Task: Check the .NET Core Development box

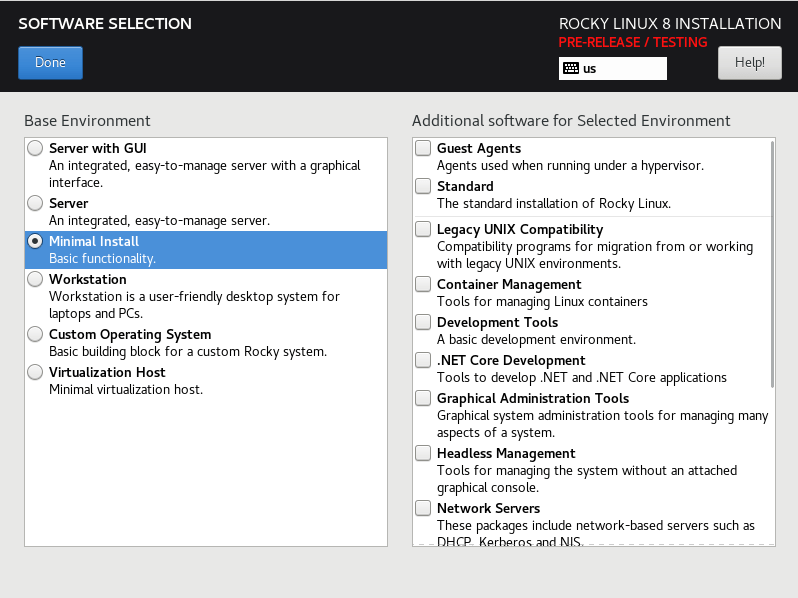Action: [423, 360]
